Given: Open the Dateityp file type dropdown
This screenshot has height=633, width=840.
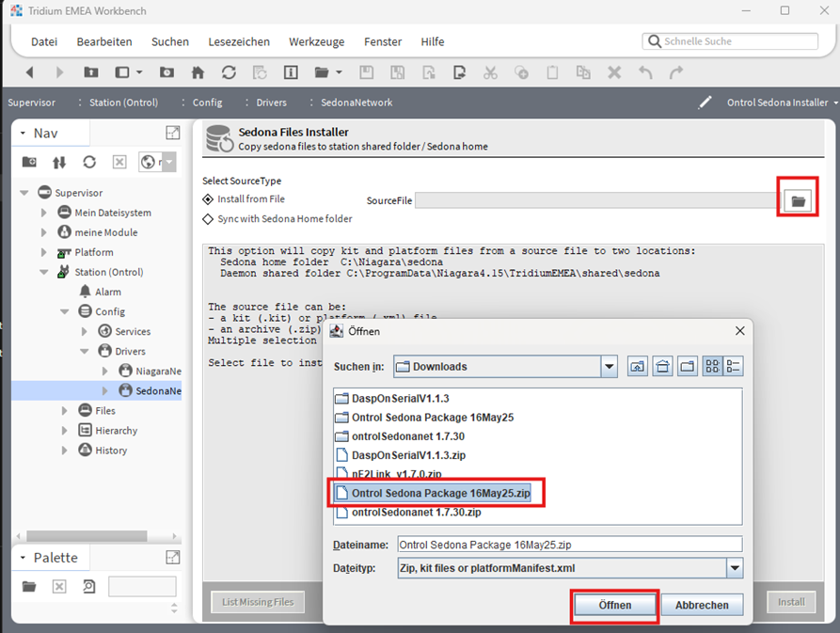Looking at the screenshot, I should point(735,568).
